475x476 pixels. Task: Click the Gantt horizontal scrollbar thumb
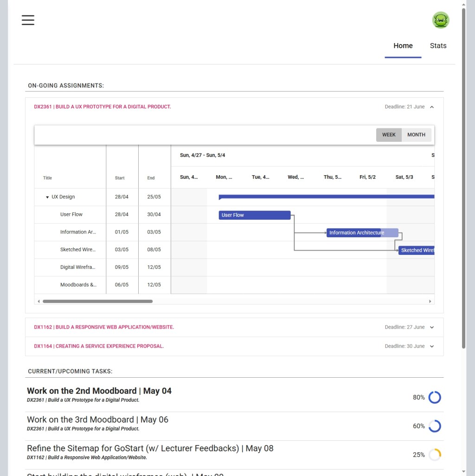pyautogui.click(x=97, y=301)
